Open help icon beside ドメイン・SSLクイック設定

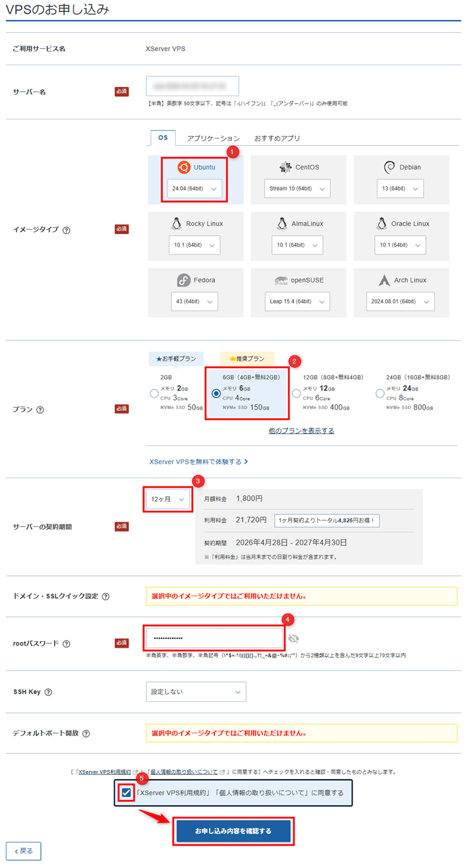[105, 596]
